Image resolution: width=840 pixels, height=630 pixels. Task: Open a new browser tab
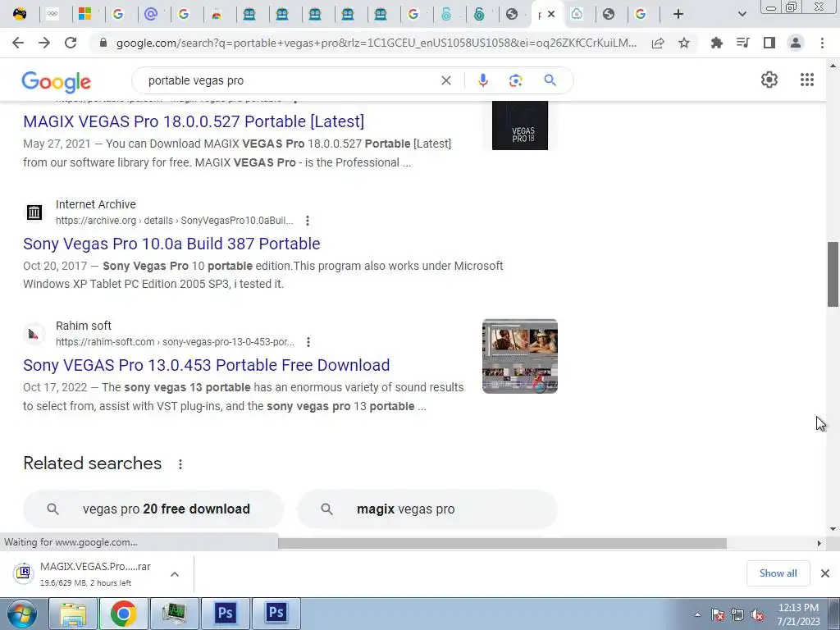(x=678, y=14)
